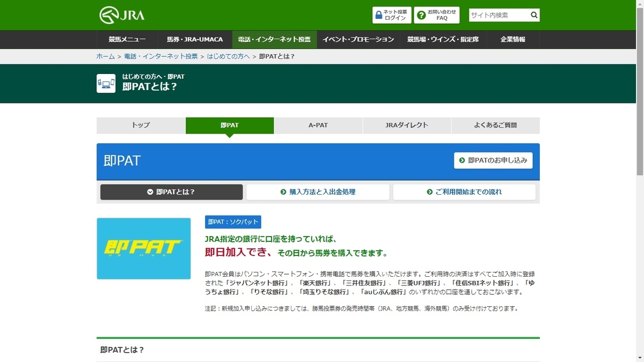Switch to A-PAT tab
This screenshot has height=362, width=644.
pos(318,125)
